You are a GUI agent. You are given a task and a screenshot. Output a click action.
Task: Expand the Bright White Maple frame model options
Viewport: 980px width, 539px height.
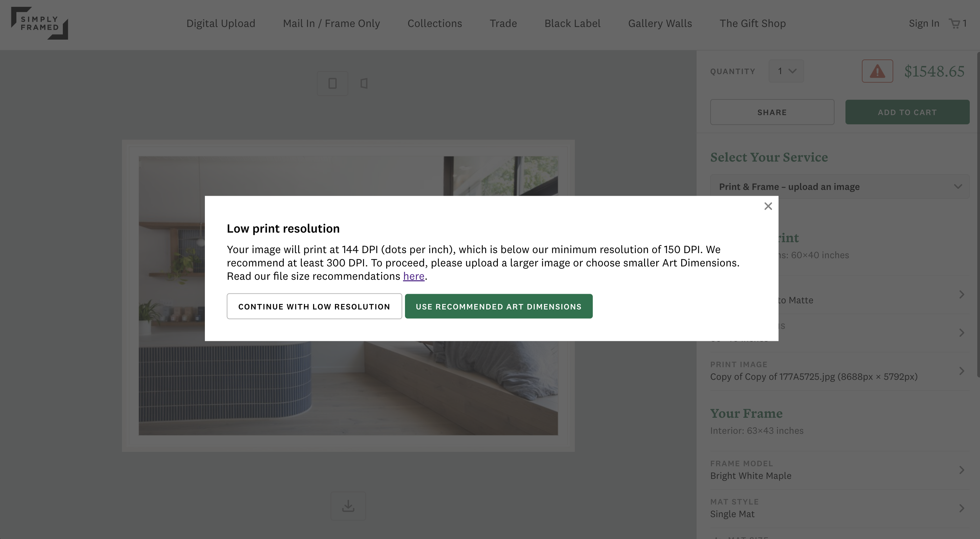[962, 471]
